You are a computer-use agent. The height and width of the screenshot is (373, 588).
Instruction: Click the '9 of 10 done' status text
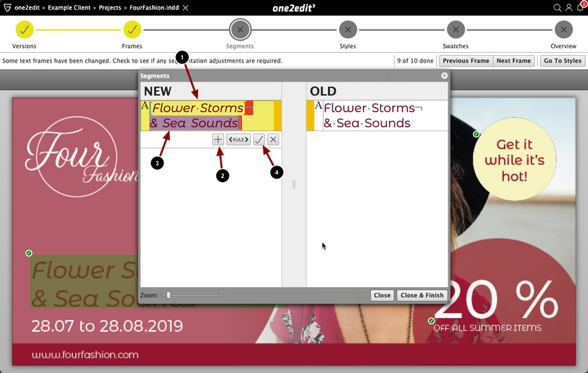[415, 60]
